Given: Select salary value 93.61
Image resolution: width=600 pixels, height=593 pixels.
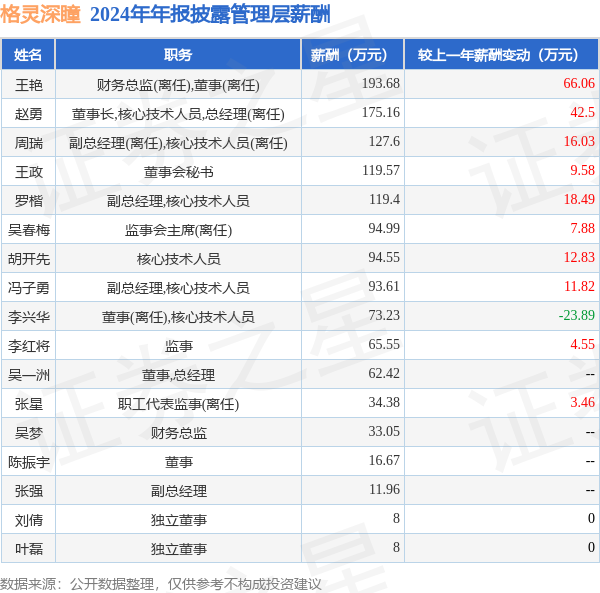Looking at the screenshot, I should click(x=384, y=287).
